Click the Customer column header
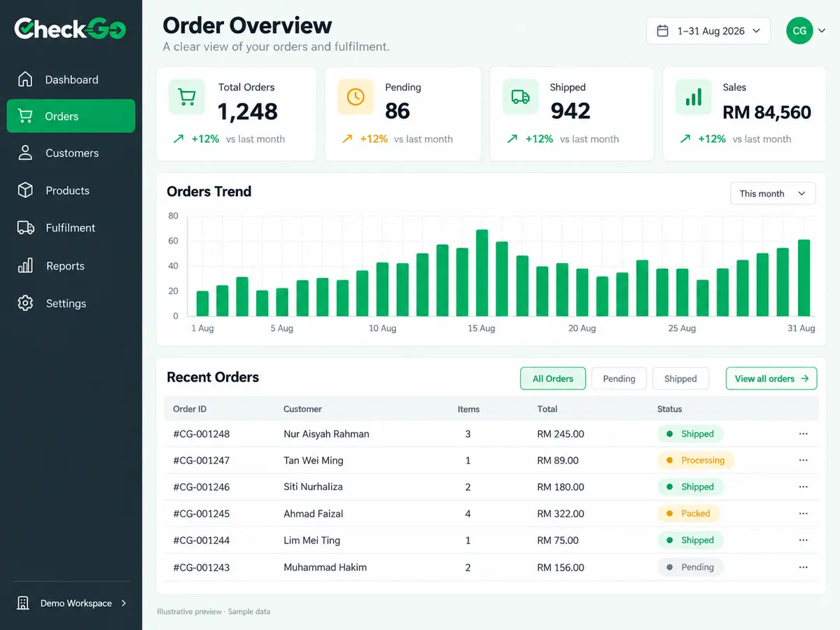Viewport: 840px width, 630px height. click(302, 409)
